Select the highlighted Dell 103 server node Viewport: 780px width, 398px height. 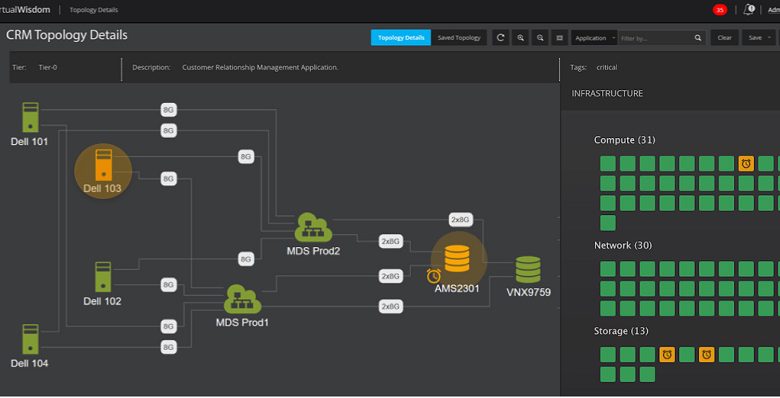coord(103,165)
